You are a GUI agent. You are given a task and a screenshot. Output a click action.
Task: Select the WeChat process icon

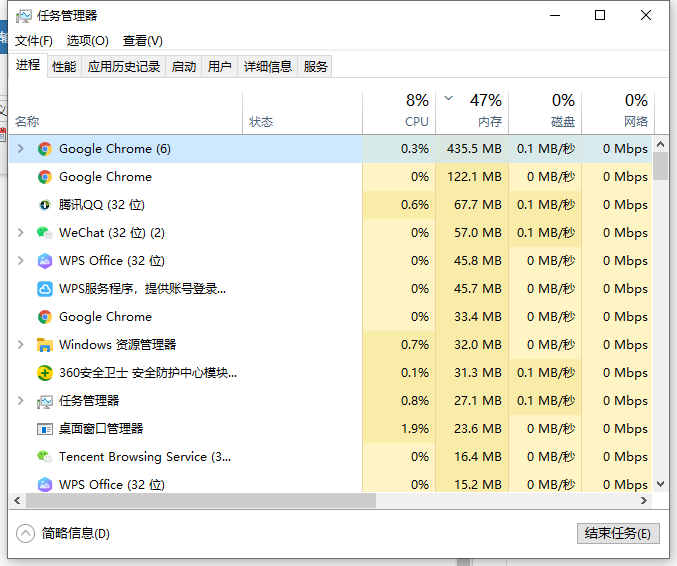click(x=44, y=233)
